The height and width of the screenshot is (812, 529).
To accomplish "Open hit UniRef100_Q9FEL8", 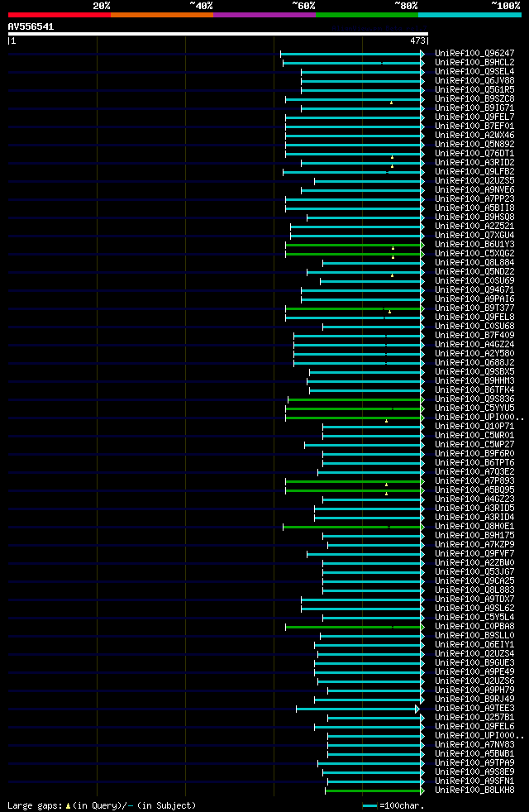I will [474, 317].
